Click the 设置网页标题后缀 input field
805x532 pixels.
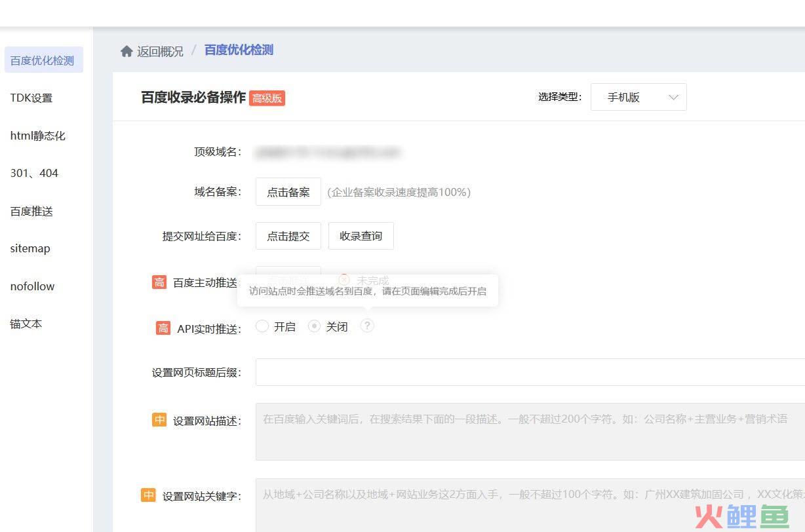tap(530, 372)
